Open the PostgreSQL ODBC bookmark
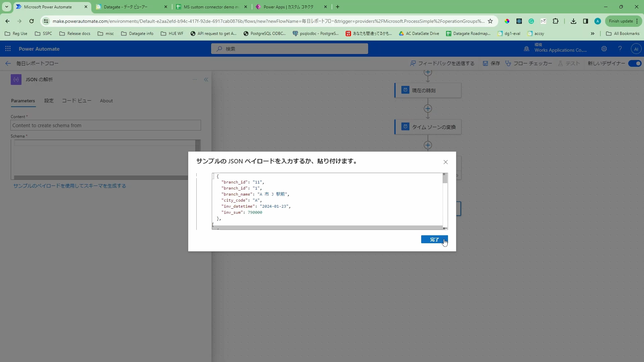644x362 pixels. coord(265,34)
